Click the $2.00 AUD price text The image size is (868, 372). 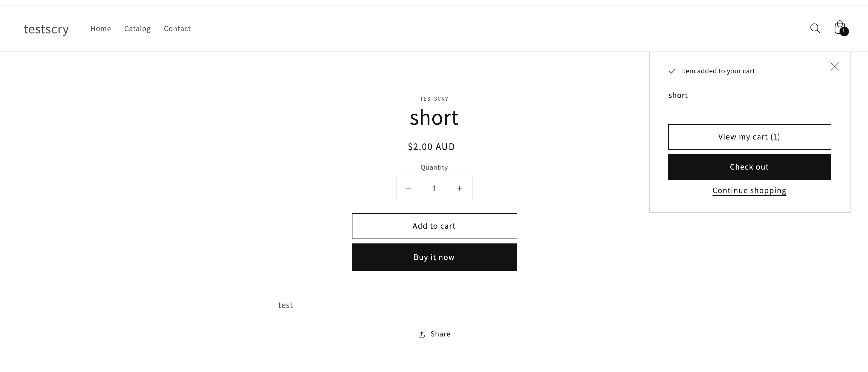coord(431,147)
